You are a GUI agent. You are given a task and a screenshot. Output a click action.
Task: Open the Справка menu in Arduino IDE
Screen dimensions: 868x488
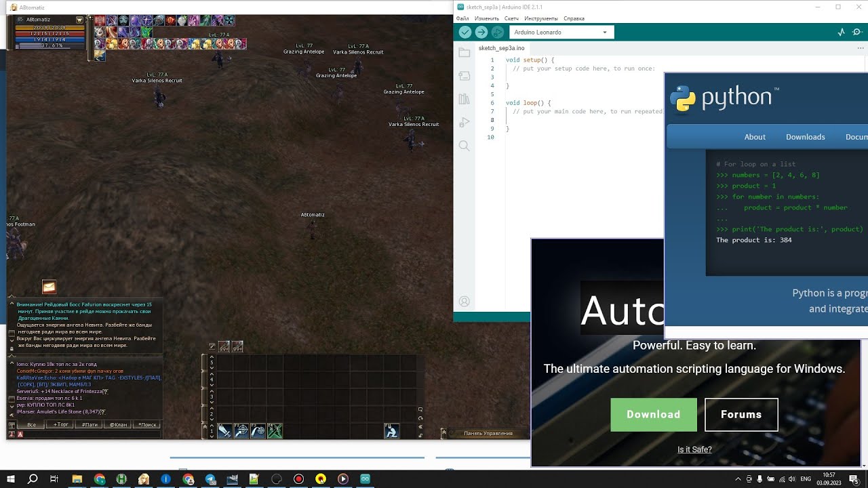coord(574,18)
